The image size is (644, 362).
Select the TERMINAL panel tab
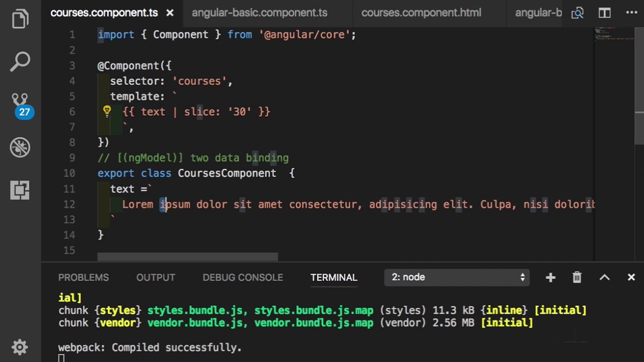tap(334, 278)
